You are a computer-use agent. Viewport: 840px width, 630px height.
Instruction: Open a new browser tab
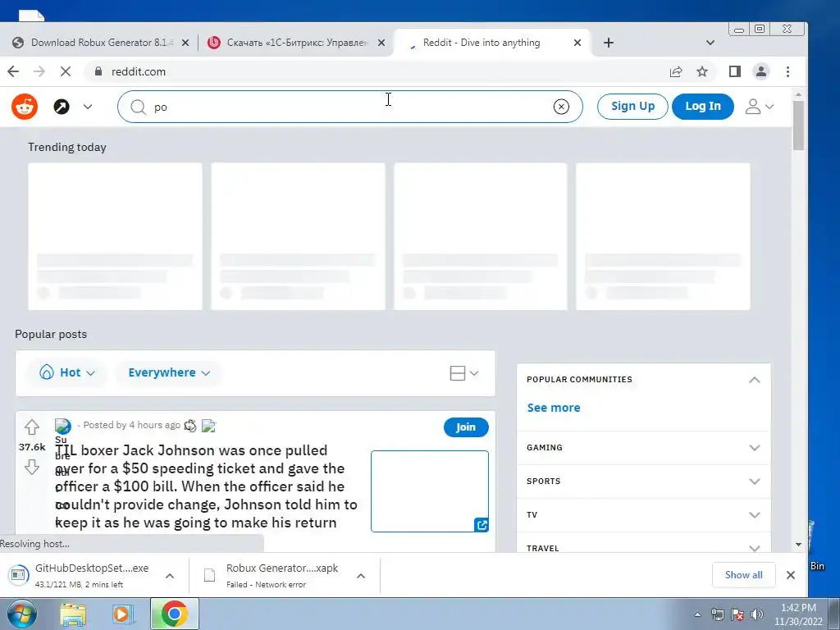coord(609,43)
